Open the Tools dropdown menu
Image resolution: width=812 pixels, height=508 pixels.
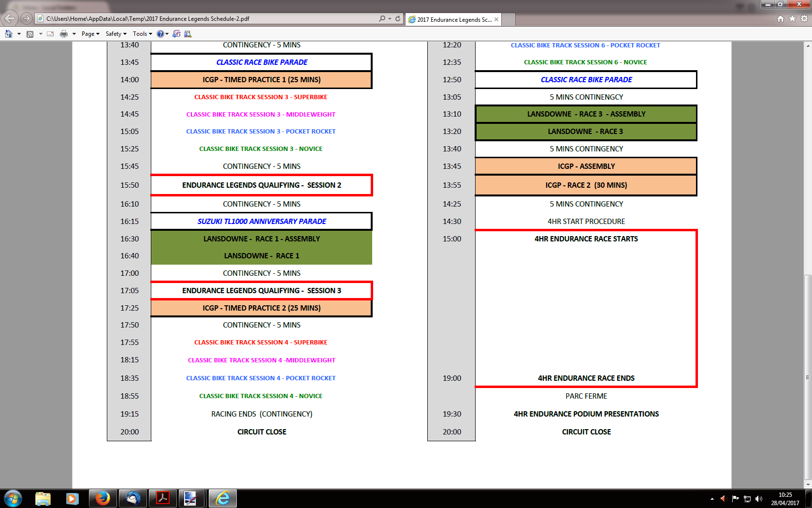point(142,34)
